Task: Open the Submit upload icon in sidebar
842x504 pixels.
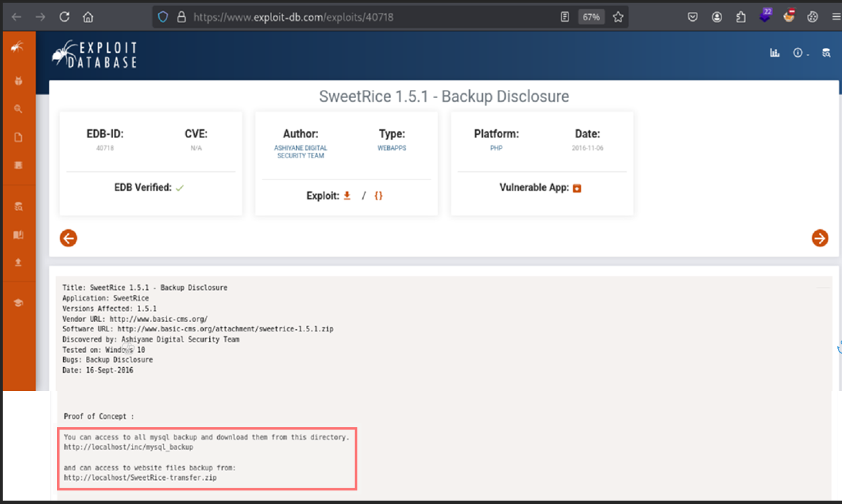Action: coord(18,262)
